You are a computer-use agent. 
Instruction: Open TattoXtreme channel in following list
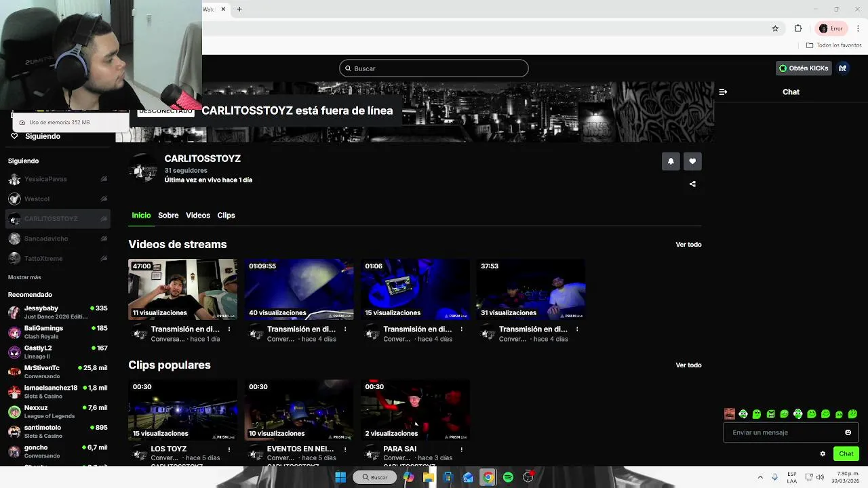(58, 258)
